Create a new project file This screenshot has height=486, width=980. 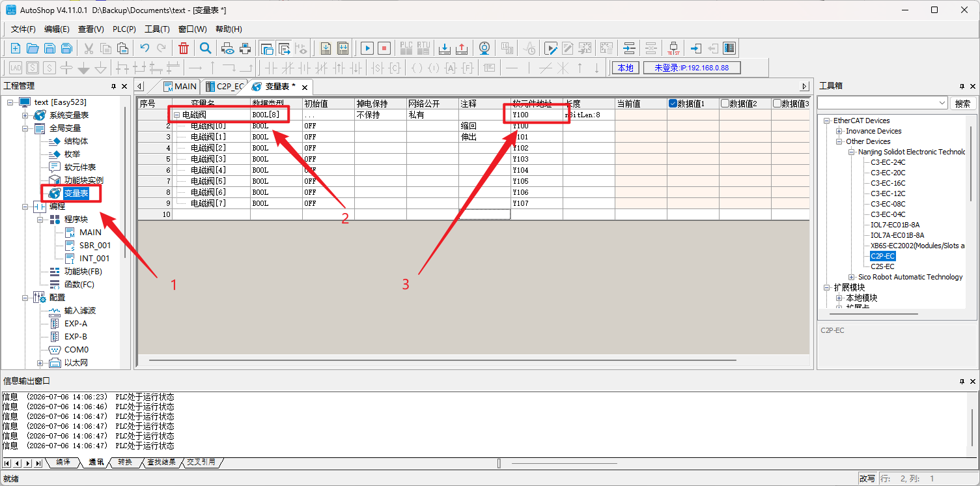[x=16, y=48]
